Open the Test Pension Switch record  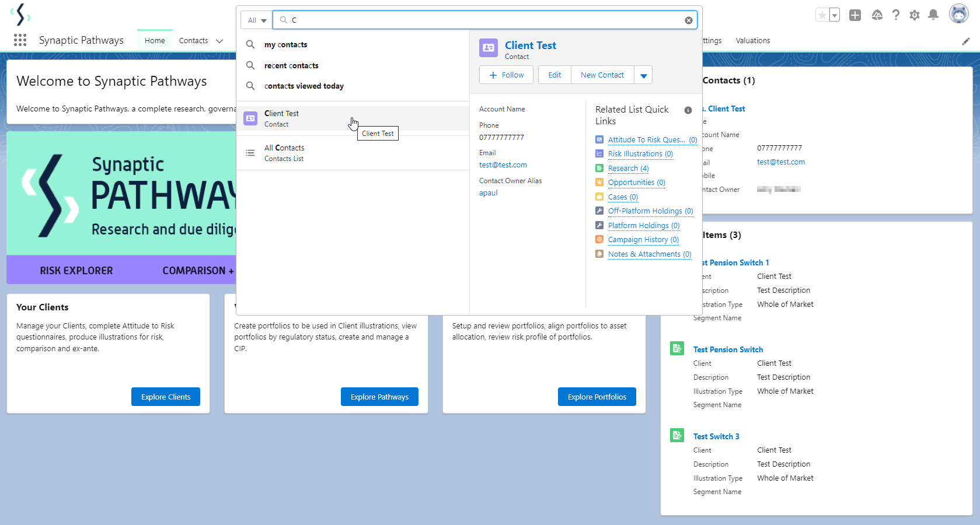click(728, 349)
